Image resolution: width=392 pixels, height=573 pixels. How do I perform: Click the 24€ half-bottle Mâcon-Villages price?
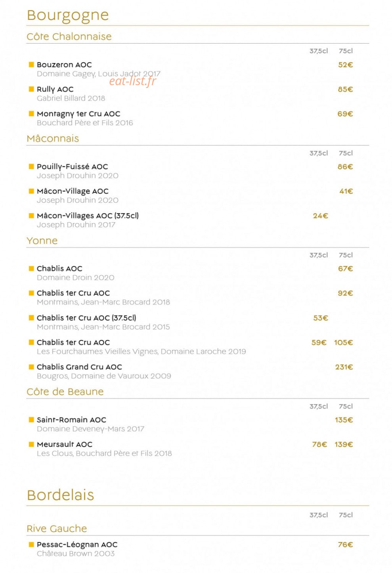click(320, 216)
